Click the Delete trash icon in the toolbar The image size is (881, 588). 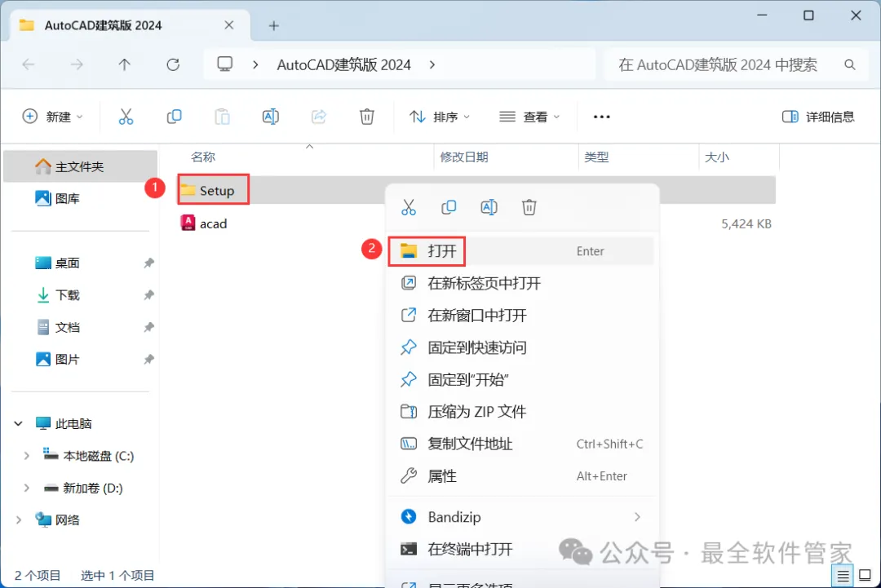(367, 117)
